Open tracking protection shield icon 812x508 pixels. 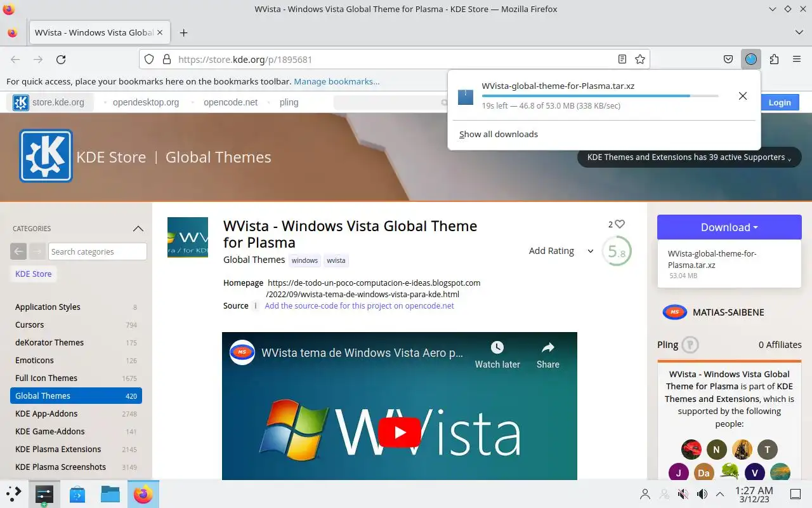point(149,59)
